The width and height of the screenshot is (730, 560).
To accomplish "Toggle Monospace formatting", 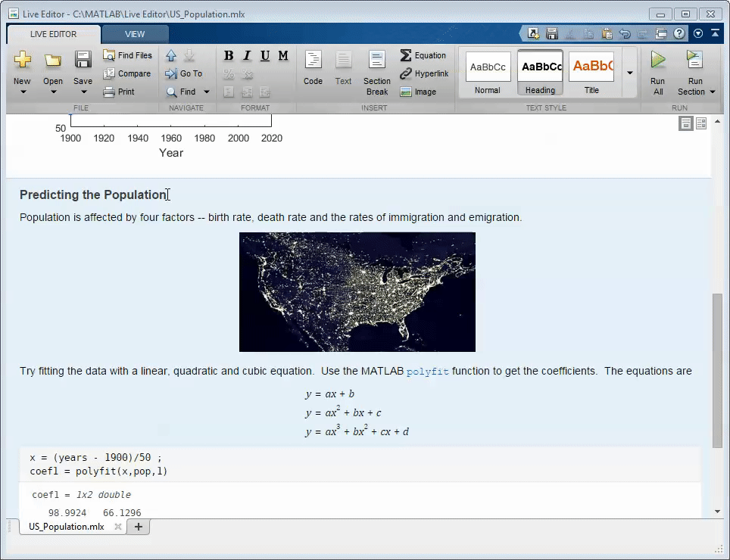I will [x=283, y=56].
